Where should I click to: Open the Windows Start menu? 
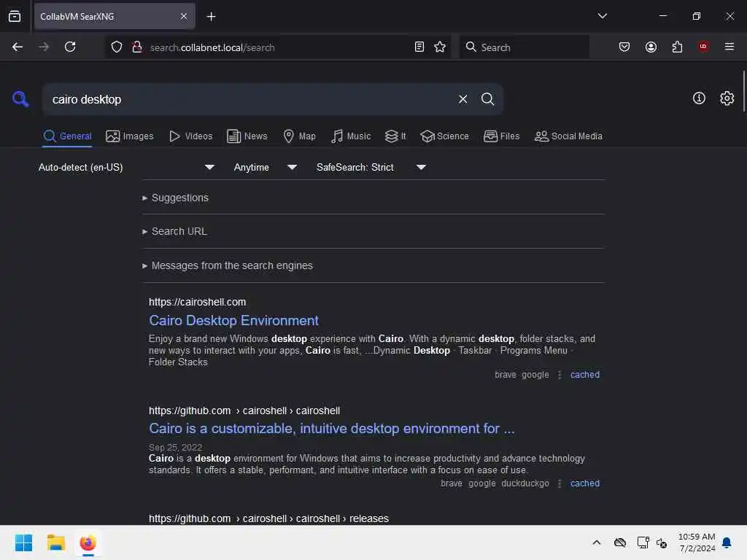[23, 542]
